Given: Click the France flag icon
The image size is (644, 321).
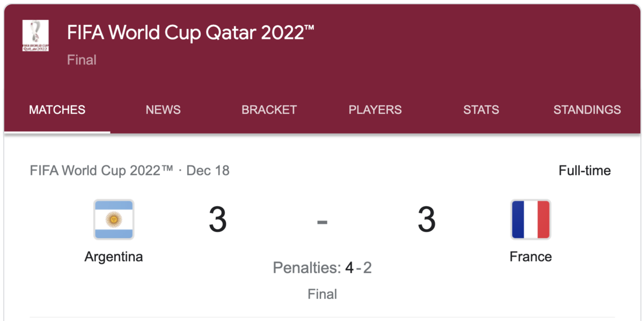Looking at the screenshot, I should [x=530, y=220].
